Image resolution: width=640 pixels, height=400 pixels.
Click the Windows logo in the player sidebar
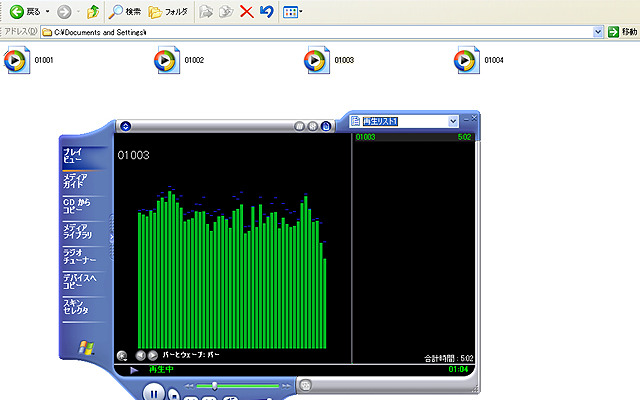[x=86, y=348]
